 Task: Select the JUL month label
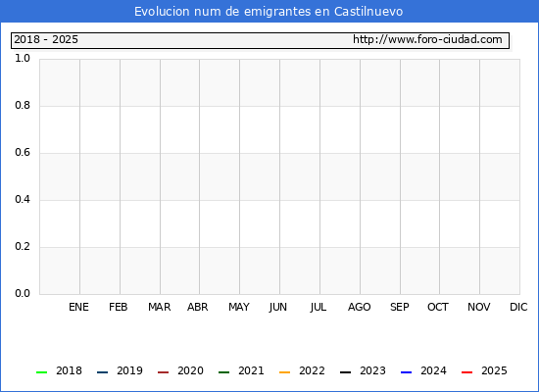(x=318, y=307)
